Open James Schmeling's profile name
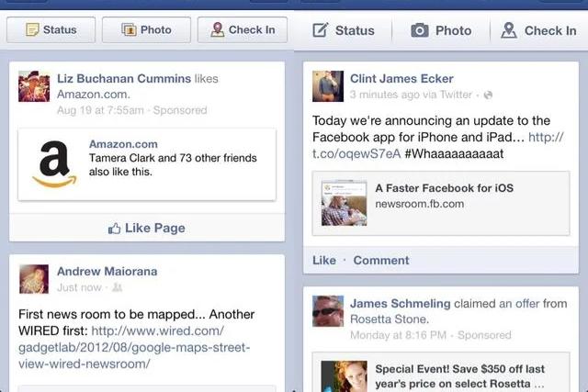Viewport: 588px width, 392px height. 401,304
